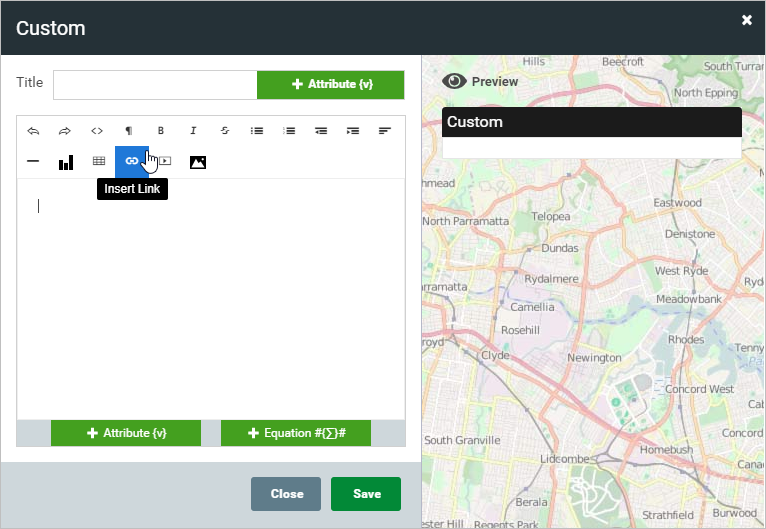
Task: Click the Equation #{∑}# button
Action: [x=296, y=433]
